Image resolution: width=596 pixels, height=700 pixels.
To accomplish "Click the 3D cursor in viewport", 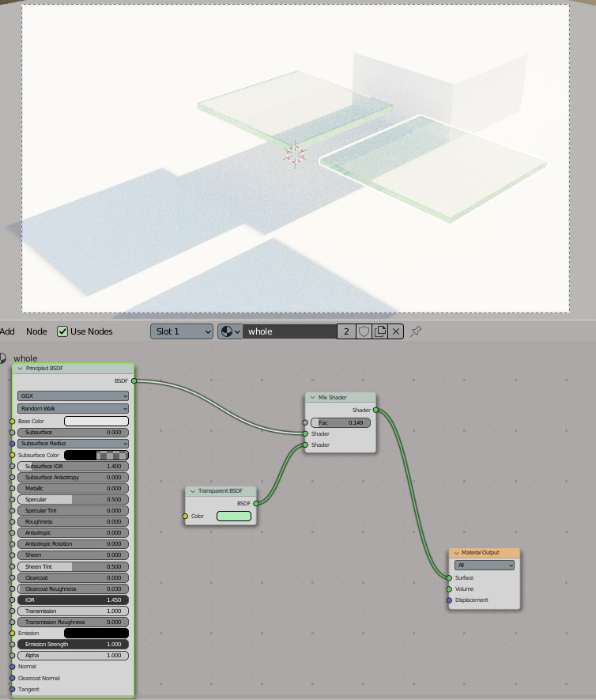I will tap(295, 154).
